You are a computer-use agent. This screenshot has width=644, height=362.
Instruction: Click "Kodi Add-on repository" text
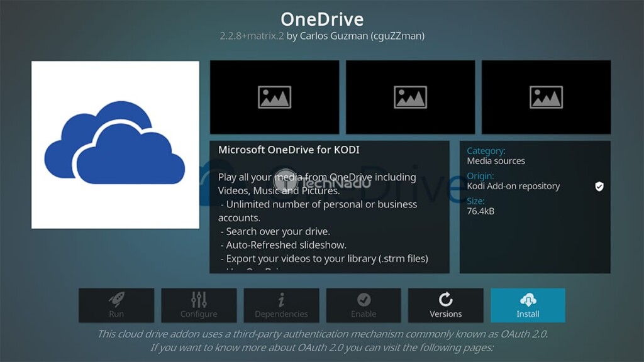pyautogui.click(x=513, y=186)
